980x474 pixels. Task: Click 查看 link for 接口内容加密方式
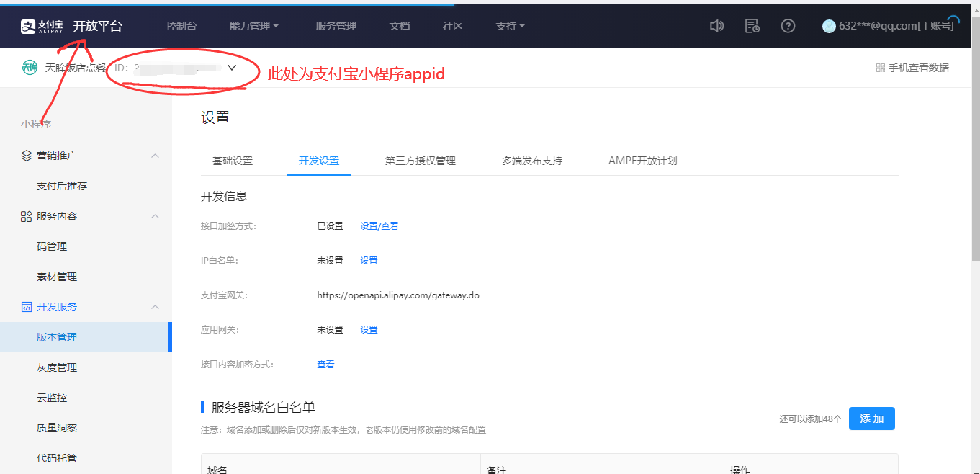(326, 365)
